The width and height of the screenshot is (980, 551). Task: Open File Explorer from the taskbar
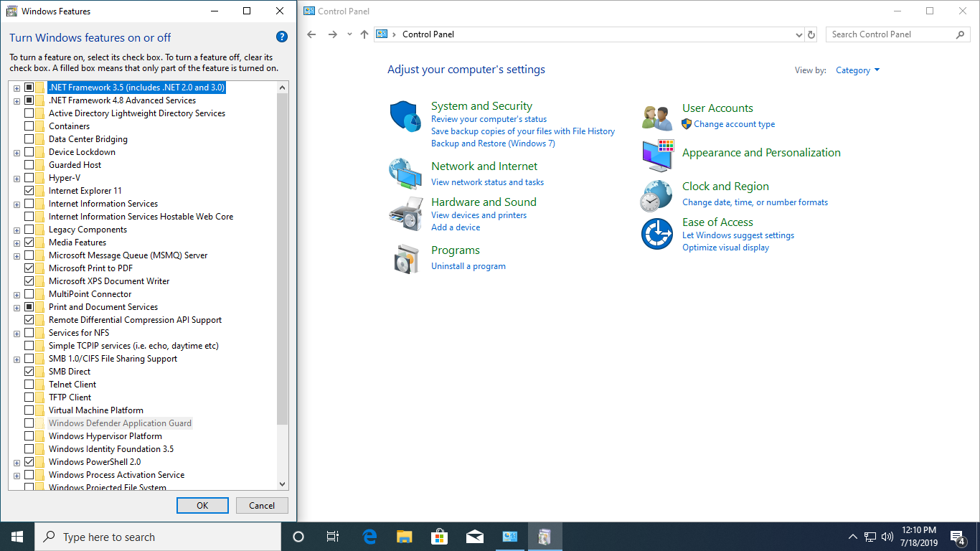pos(405,537)
